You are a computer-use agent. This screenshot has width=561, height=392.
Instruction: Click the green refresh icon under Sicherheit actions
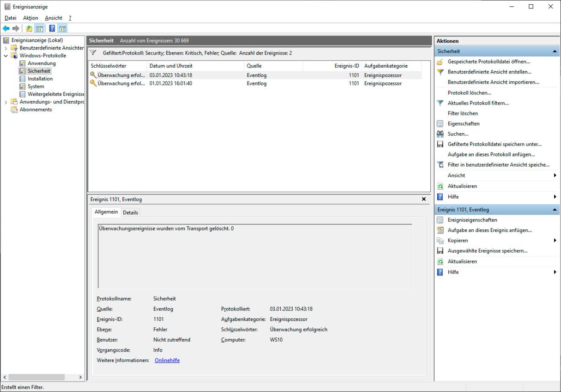tap(440, 186)
